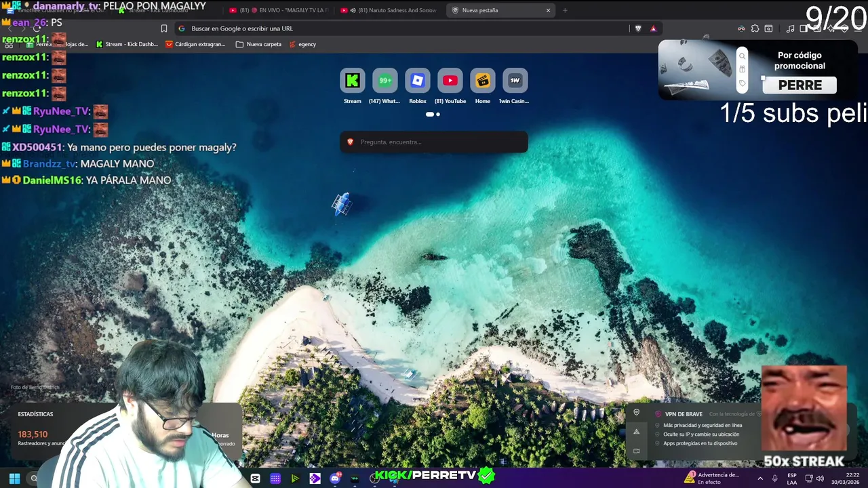This screenshot has width=868, height=488.
Task: Click the microphone tray icon
Action: [x=774, y=479]
